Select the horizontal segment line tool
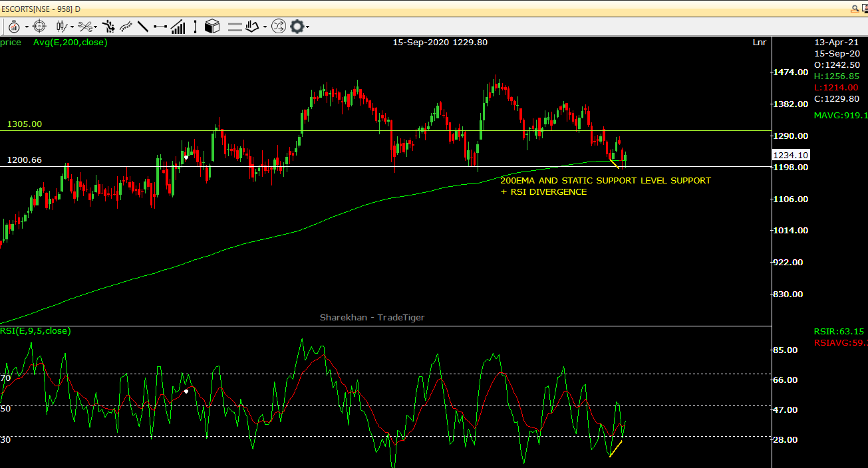 click(160, 27)
